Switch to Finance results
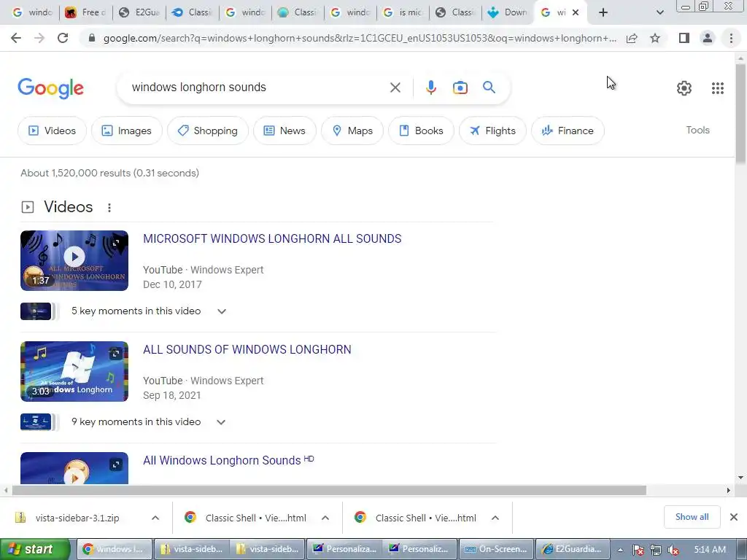747x560 pixels. tap(568, 131)
